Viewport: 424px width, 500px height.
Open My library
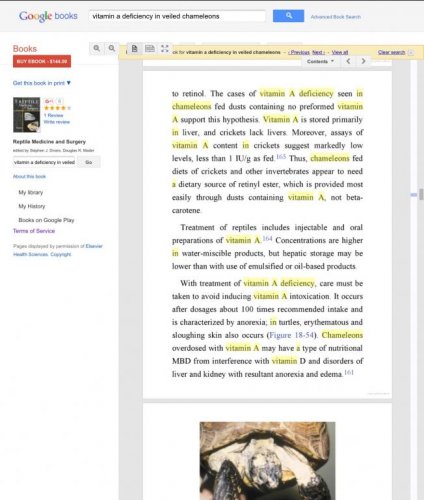tap(31, 193)
